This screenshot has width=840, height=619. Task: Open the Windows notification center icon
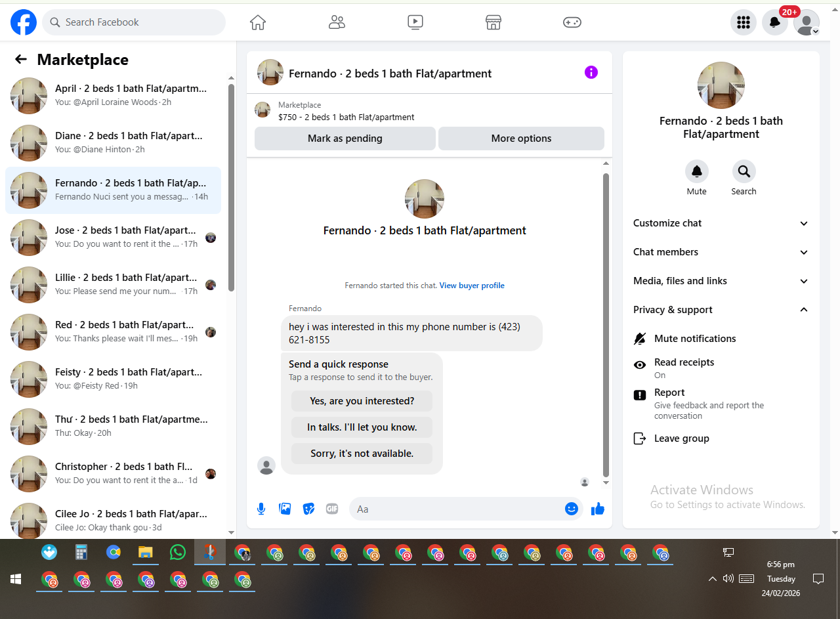click(818, 578)
